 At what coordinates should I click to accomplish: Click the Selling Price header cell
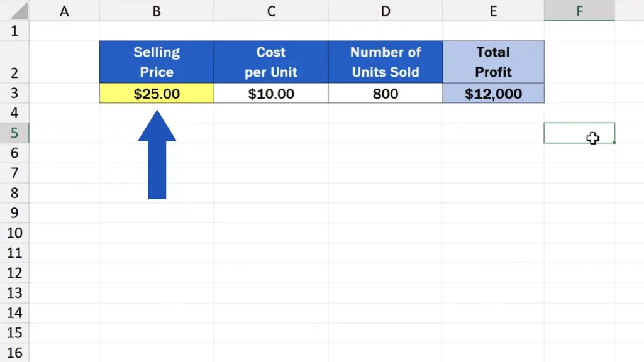pyautogui.click(x=157, y=62)
